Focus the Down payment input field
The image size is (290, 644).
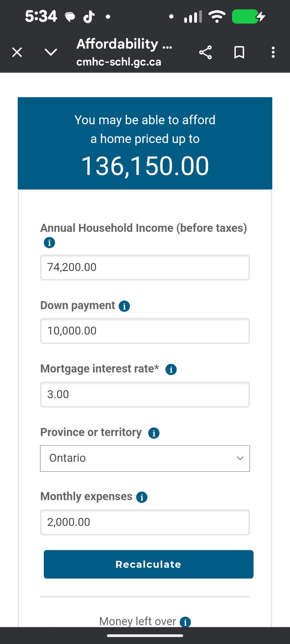point(145,331)
